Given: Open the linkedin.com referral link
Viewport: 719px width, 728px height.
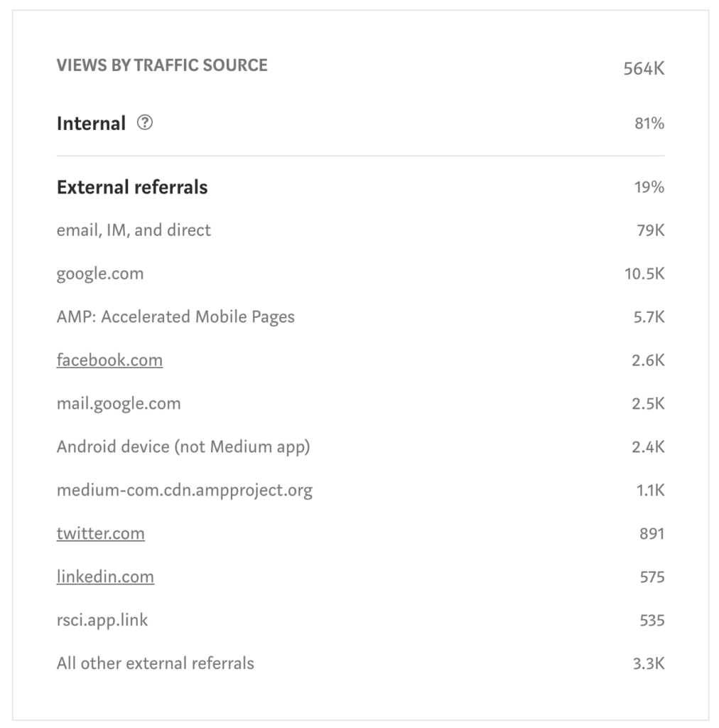Looking at the screenshot, I should [x=105, y=577].
